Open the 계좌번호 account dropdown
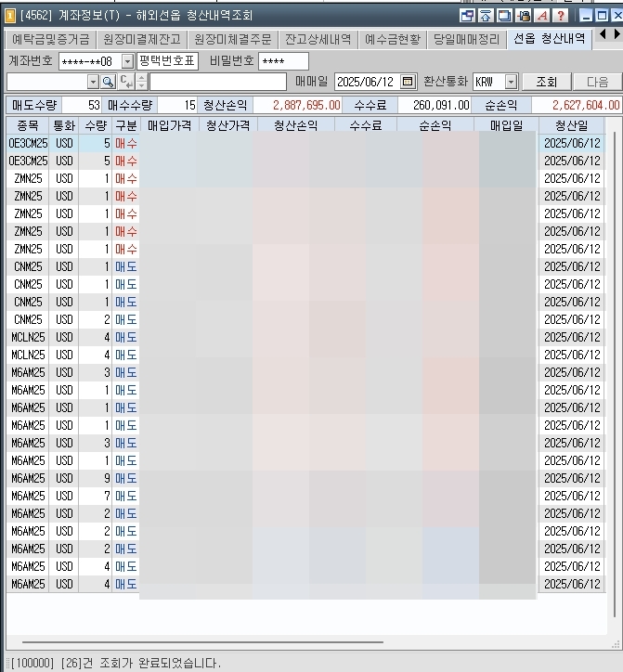Screen dimensions: 623x672 127,61
